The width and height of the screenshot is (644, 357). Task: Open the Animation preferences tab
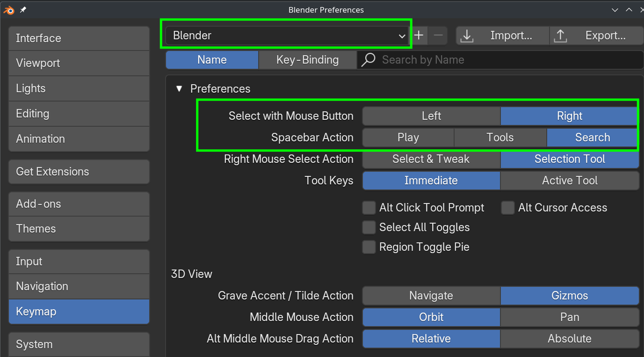pos(79,139)
